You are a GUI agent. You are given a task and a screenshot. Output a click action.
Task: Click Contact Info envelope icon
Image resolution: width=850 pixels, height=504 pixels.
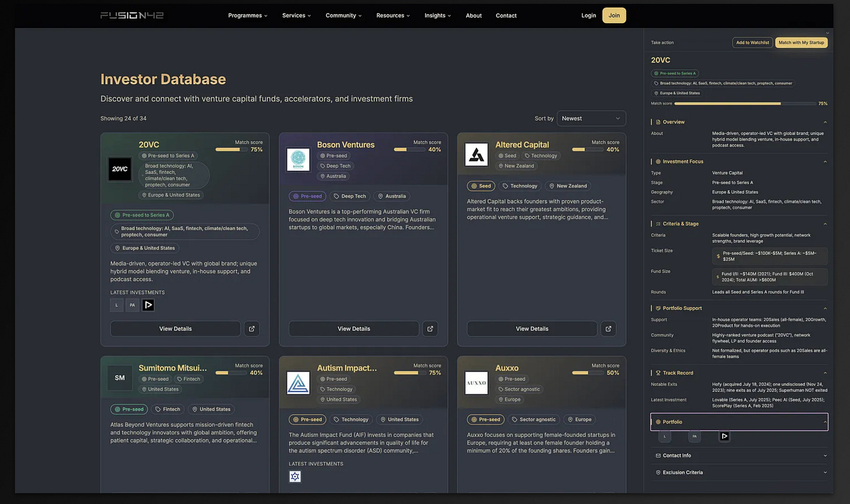658,456
